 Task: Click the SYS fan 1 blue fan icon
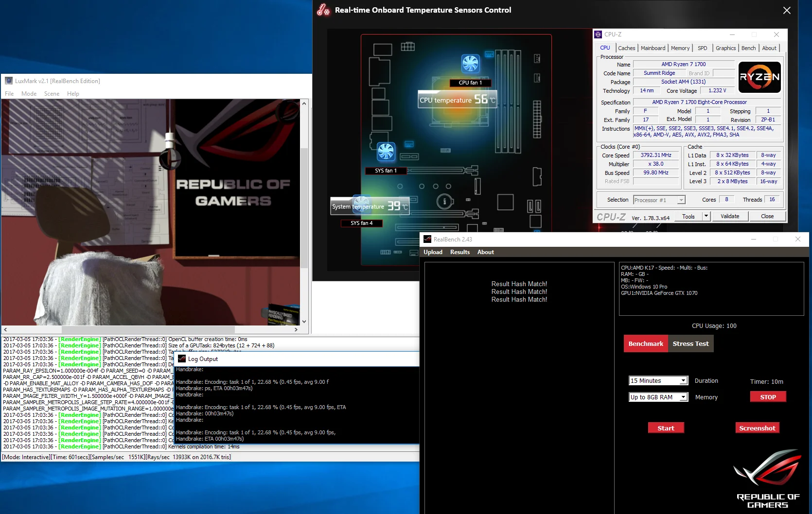click(386, 152)
